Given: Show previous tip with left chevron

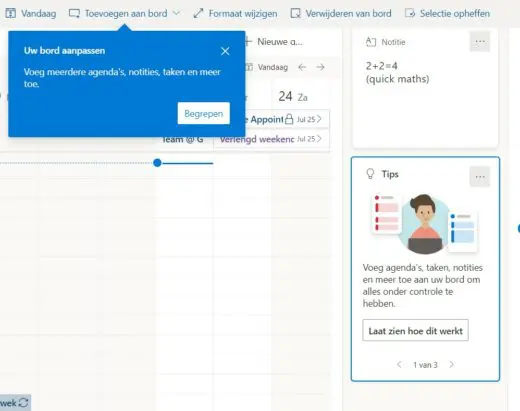Looking at the screenshot, I should tap(399, 365).
